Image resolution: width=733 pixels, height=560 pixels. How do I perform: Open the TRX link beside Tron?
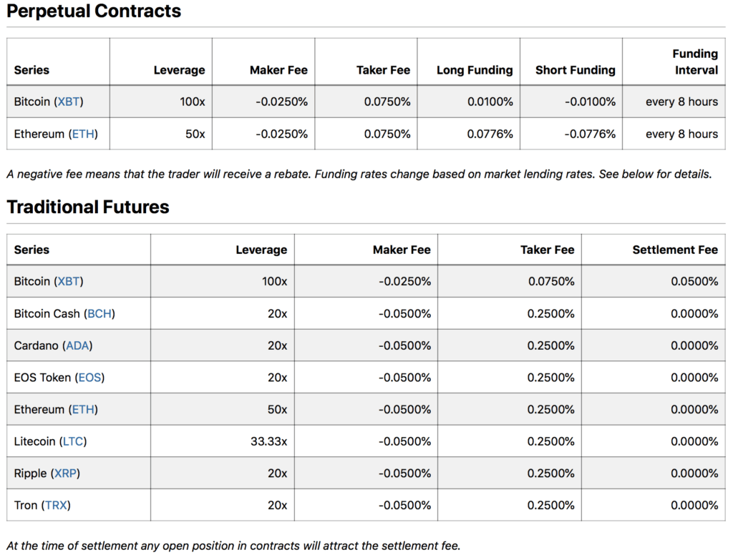(56, 506)
